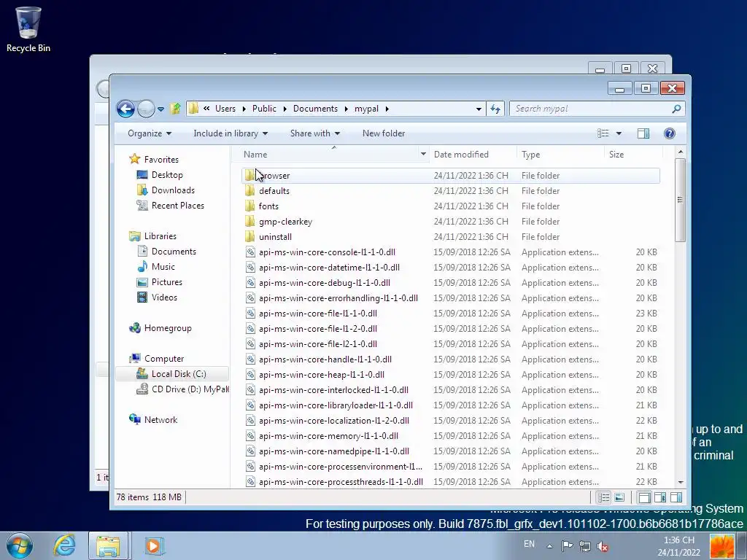Click Users in the address breadcrumb
Image resolution: width=747 pixels, height=560 pixels.
click(x=225, y=109)
